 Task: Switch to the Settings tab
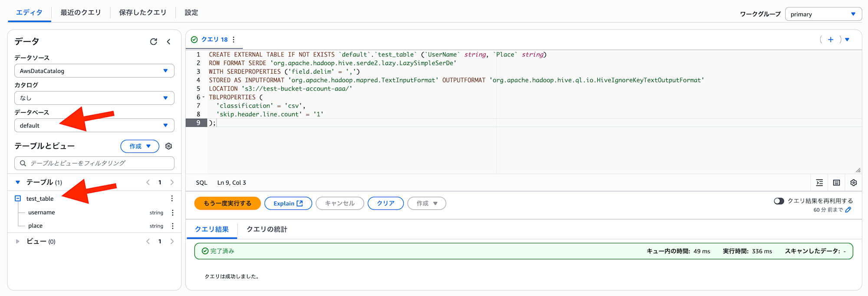click(191, 13)
